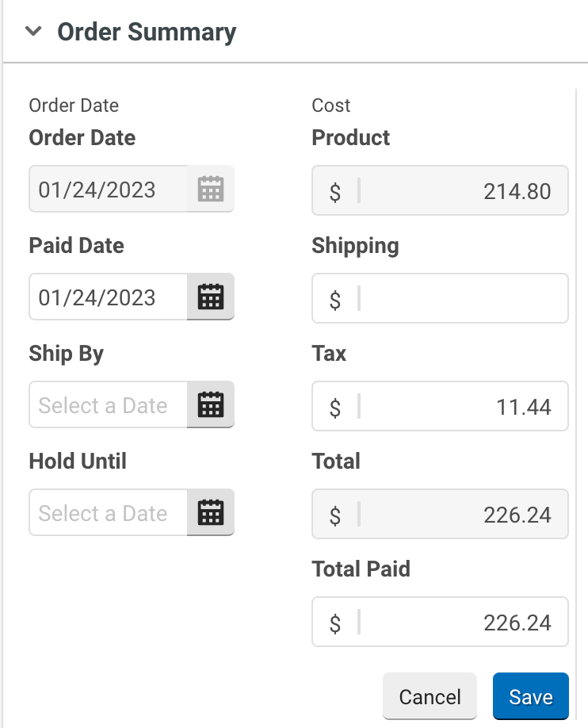Collapse the Order Summary section chevron

click(x=33, y=32)
